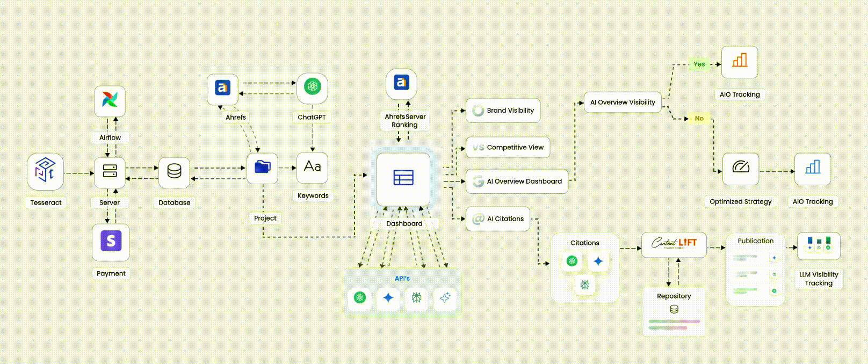Click AIO Tracking label under blue chart

click(x=813, y=201)
